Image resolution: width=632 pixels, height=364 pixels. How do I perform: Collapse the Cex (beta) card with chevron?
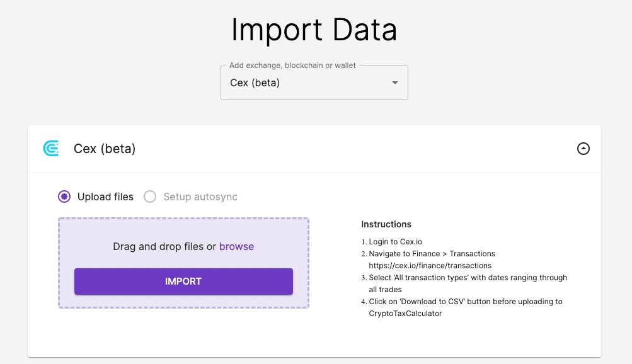(x=583, y=149)
